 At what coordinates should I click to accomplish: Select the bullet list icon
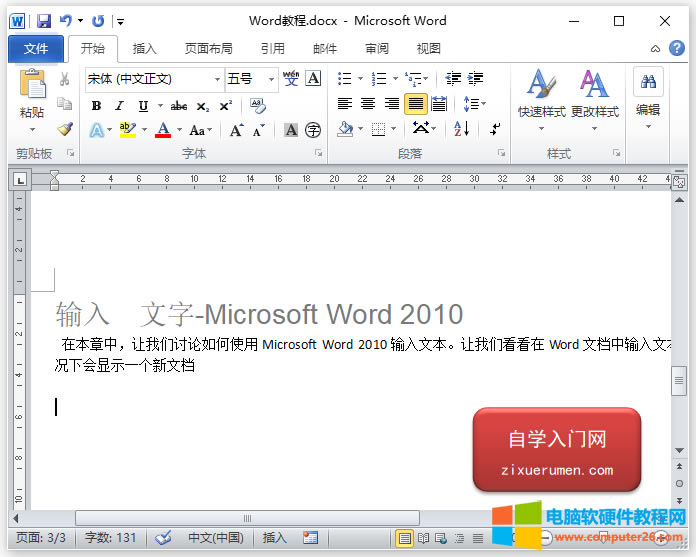point(345,78)
